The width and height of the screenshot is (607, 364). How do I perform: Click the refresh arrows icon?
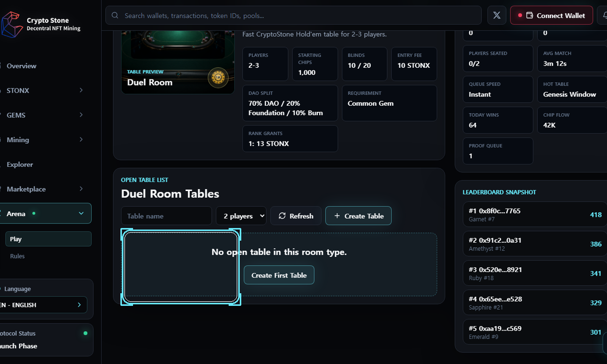click(282, 216)
